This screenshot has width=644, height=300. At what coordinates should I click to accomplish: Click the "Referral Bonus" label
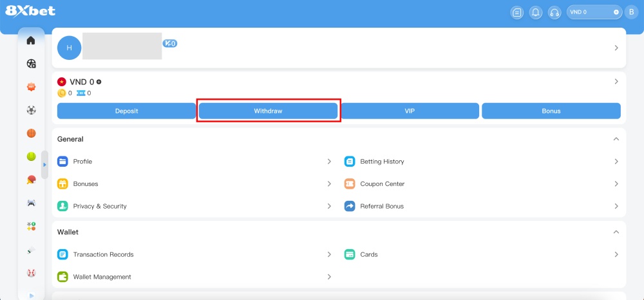[382, 206]
